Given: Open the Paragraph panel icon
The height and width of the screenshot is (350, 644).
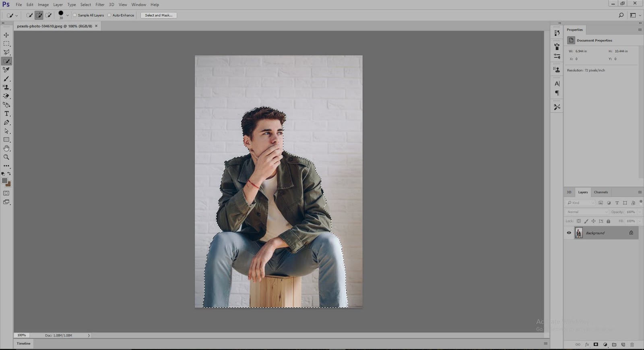Looking at the screenshot, I should (x=557, y=93).
